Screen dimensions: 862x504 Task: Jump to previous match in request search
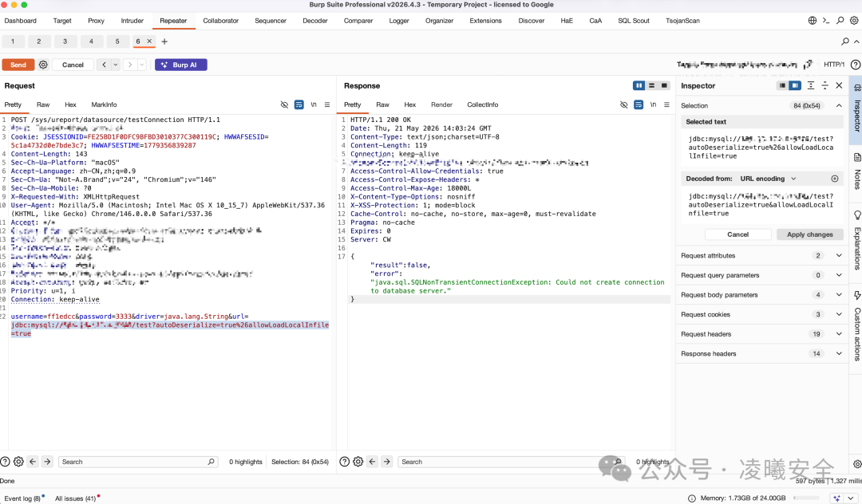click(x=33, y=462)
